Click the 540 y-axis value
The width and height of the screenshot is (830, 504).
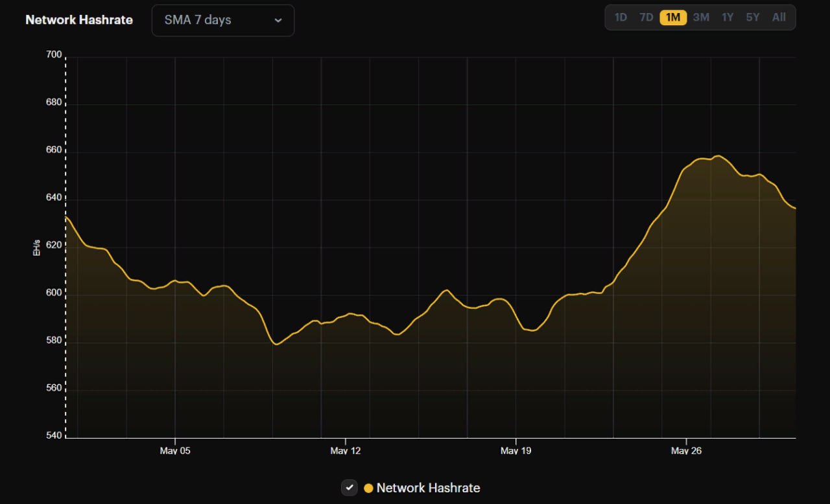[54, 435]
